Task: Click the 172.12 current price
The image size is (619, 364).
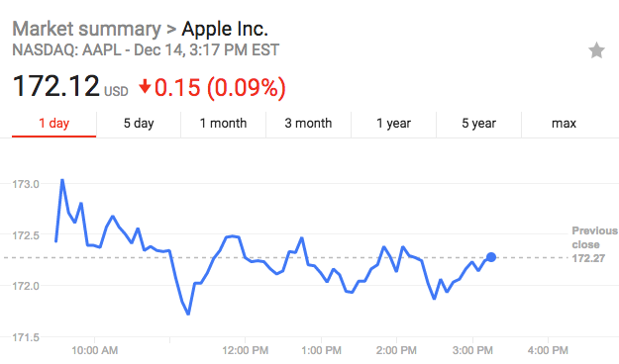Action: coord(56,86)
